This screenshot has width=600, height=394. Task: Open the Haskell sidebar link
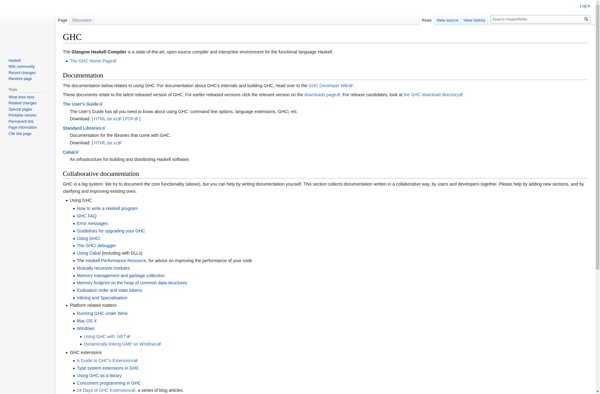15,60
